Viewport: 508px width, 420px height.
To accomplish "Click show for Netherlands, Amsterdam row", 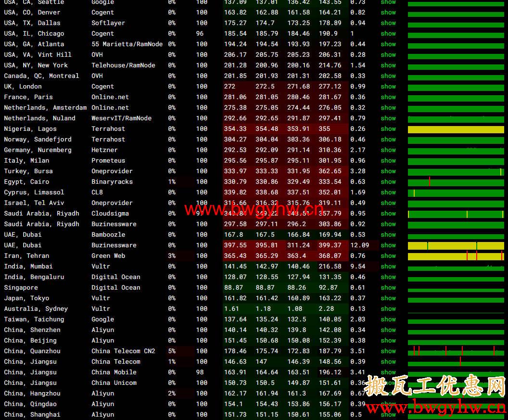I will point(388,108).
